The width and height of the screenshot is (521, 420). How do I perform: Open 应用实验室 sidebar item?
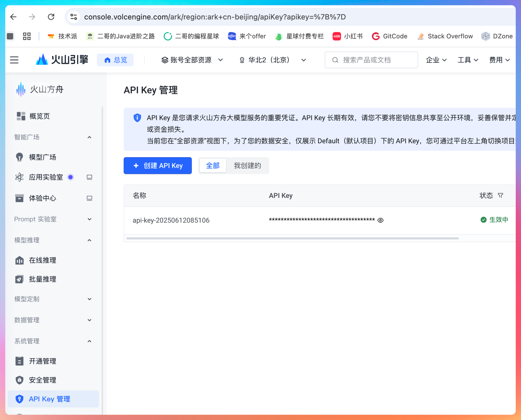pyautogui.click(x=46, y=177)
